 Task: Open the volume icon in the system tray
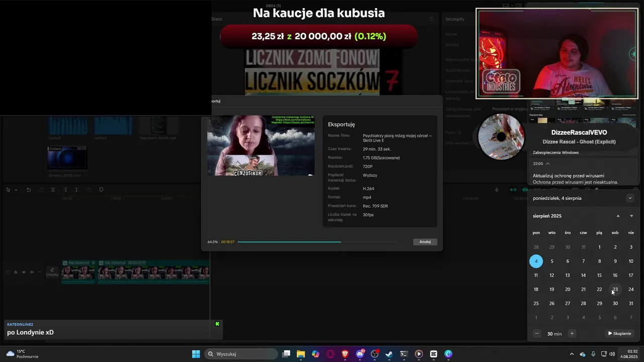(x=612, y=354)
